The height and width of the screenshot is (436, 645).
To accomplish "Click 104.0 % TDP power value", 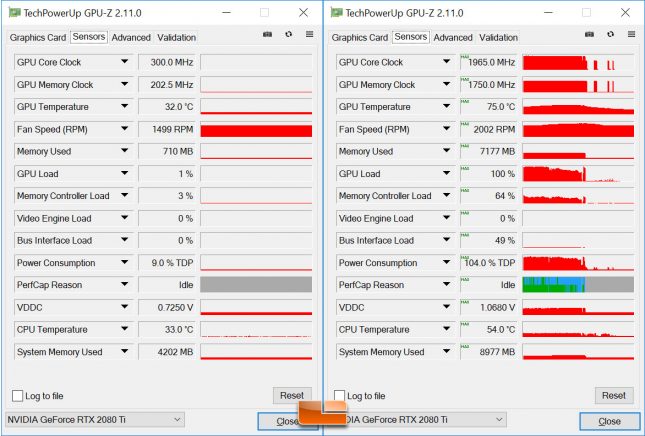I will point(489,263).
